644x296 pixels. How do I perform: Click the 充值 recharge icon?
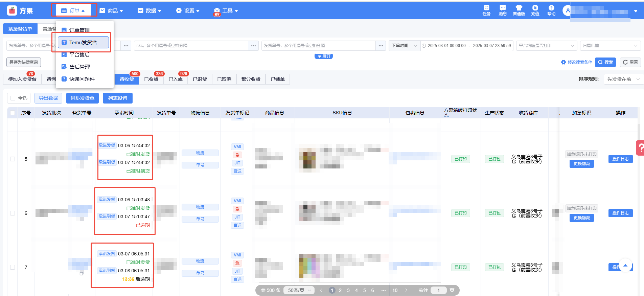(x=535, y=8)
